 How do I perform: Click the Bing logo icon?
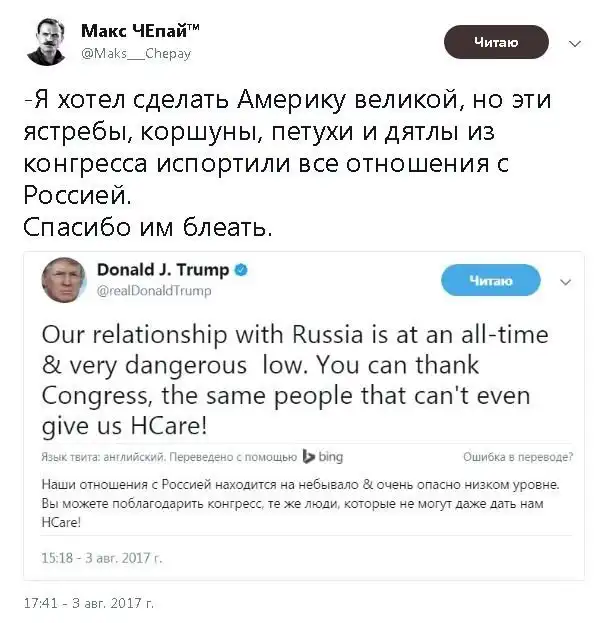click(322, 456)
